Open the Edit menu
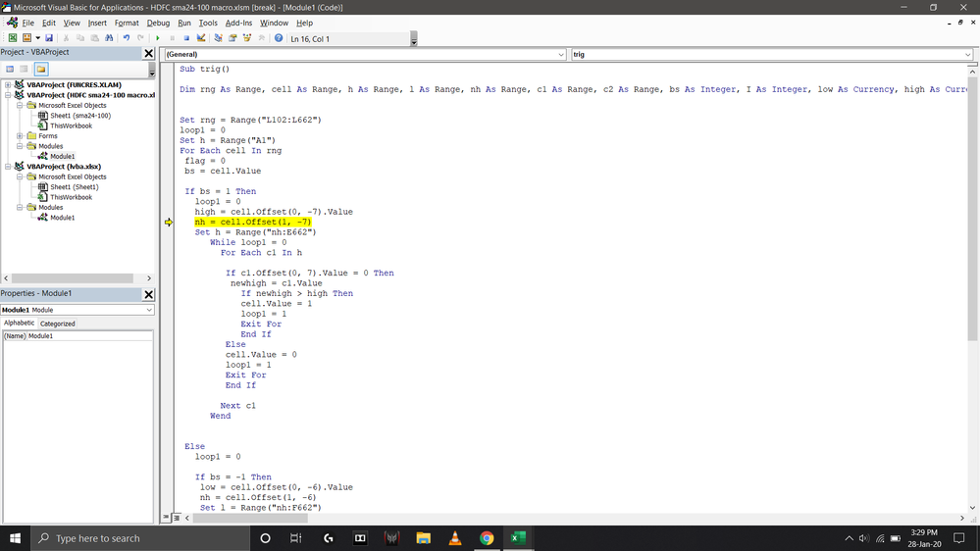This screenshot has height=551, width=980. [x=49, y=23]
